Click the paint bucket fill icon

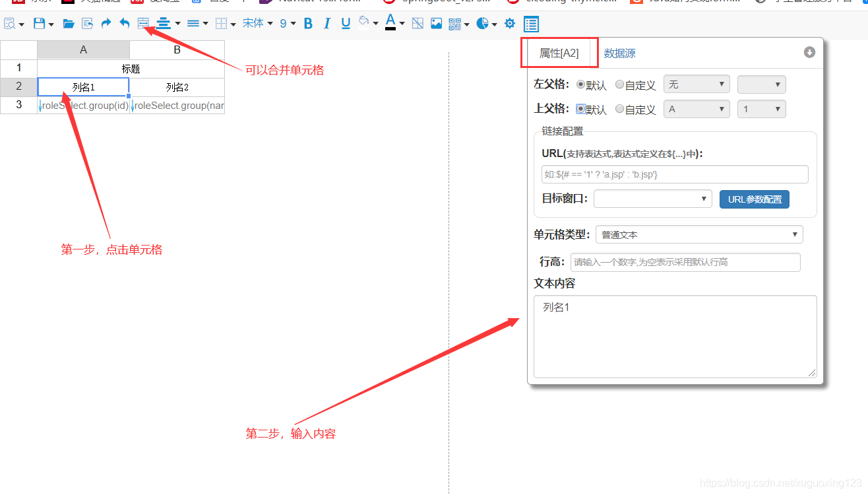click(363, 22)
